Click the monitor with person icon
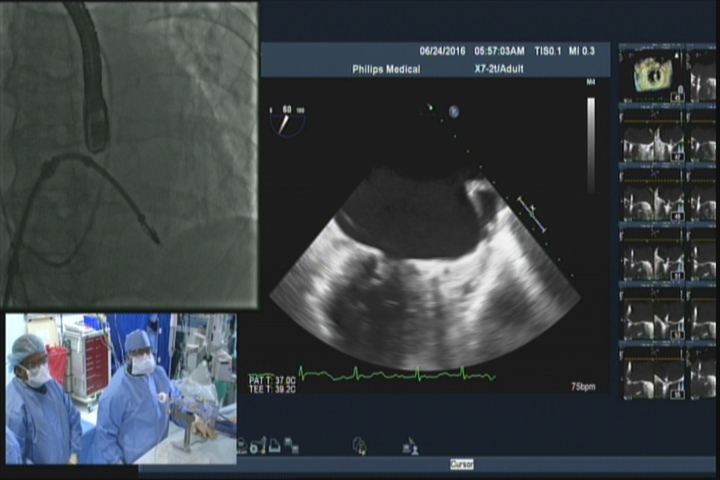720x480 pixels. click(x=411, y=446)
